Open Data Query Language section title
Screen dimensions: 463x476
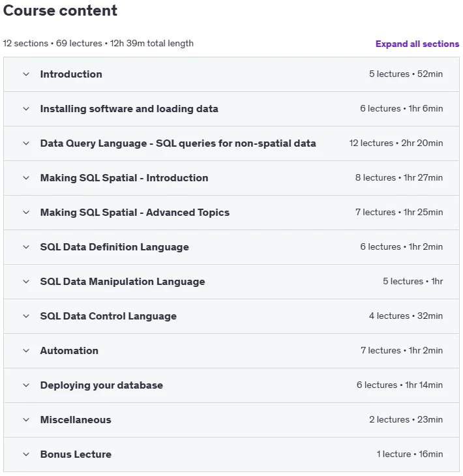tap(178, 143)
